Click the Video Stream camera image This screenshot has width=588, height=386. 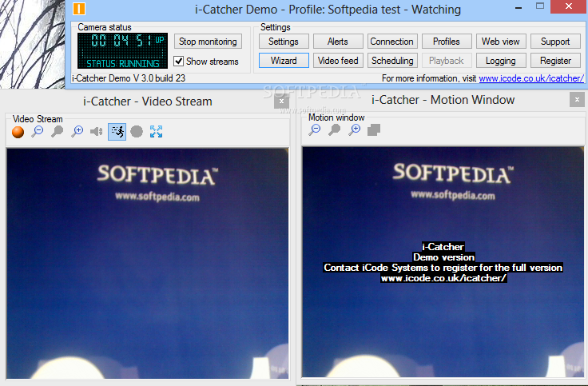click(148, 264)
